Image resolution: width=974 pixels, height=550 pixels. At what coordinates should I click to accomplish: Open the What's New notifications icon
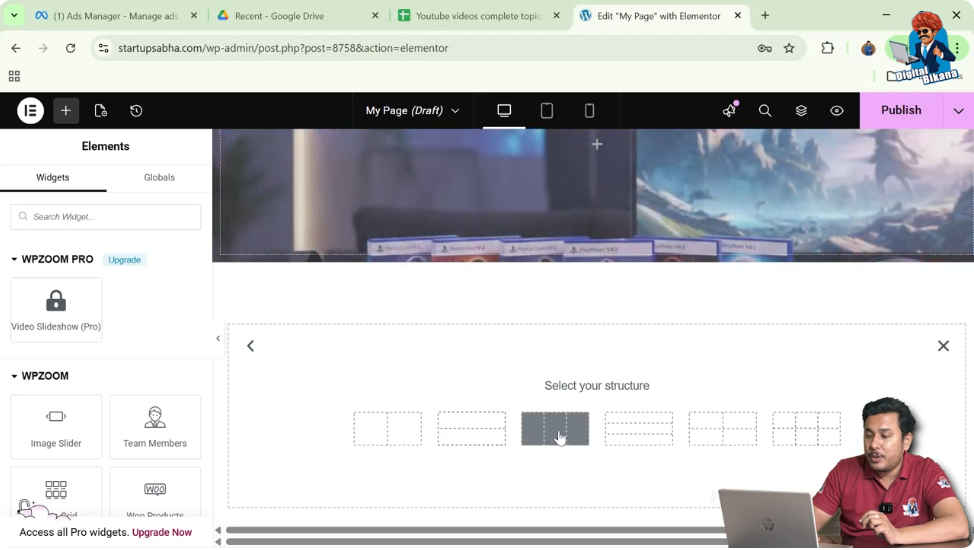click(729, 111)
